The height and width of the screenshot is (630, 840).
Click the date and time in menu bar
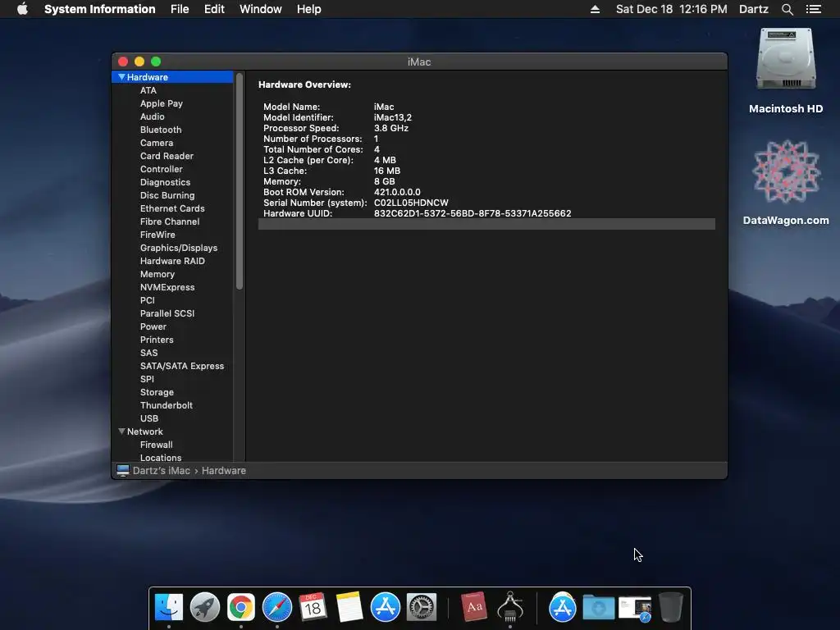coord(671,9)
